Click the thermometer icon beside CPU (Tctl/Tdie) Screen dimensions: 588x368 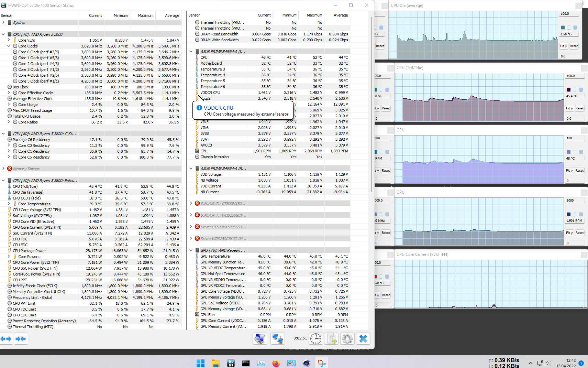pos(10,186)
